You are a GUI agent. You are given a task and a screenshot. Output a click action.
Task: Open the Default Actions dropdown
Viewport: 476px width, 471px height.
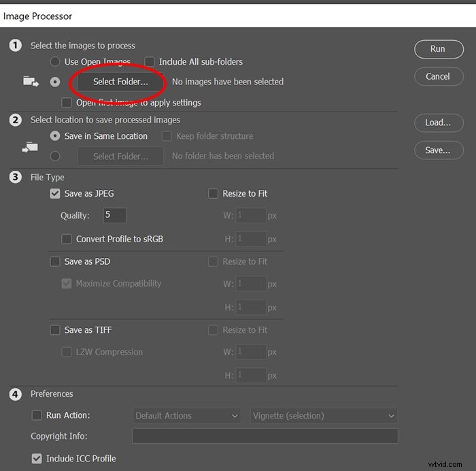tap(187, 416)
